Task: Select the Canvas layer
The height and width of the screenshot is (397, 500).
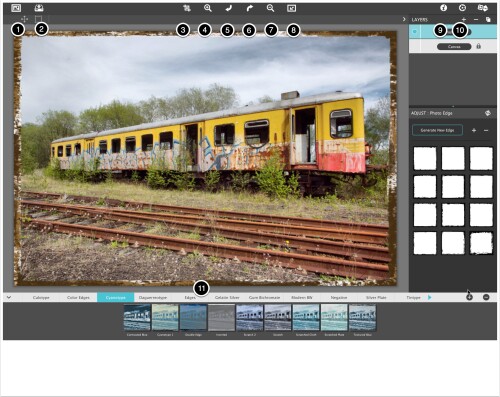Action: point(454,47)
